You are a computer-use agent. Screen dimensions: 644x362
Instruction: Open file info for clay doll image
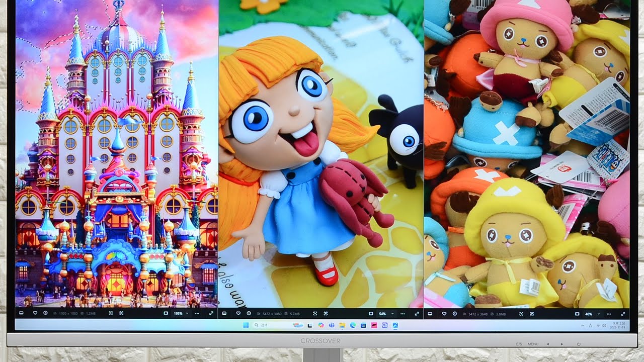(x=249, y=313)
